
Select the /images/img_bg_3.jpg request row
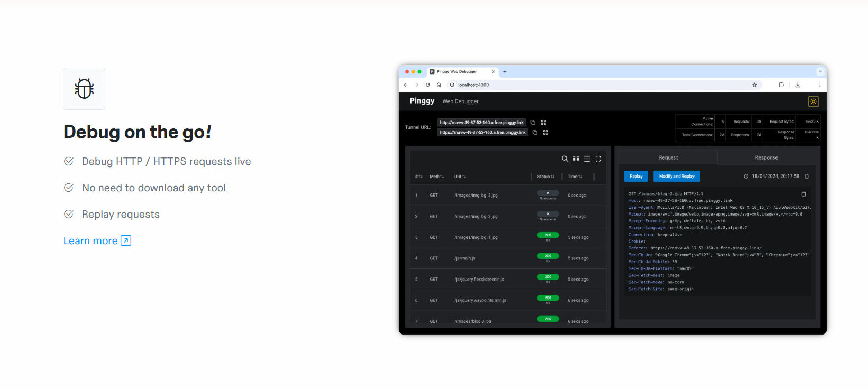tap(508, 217)
